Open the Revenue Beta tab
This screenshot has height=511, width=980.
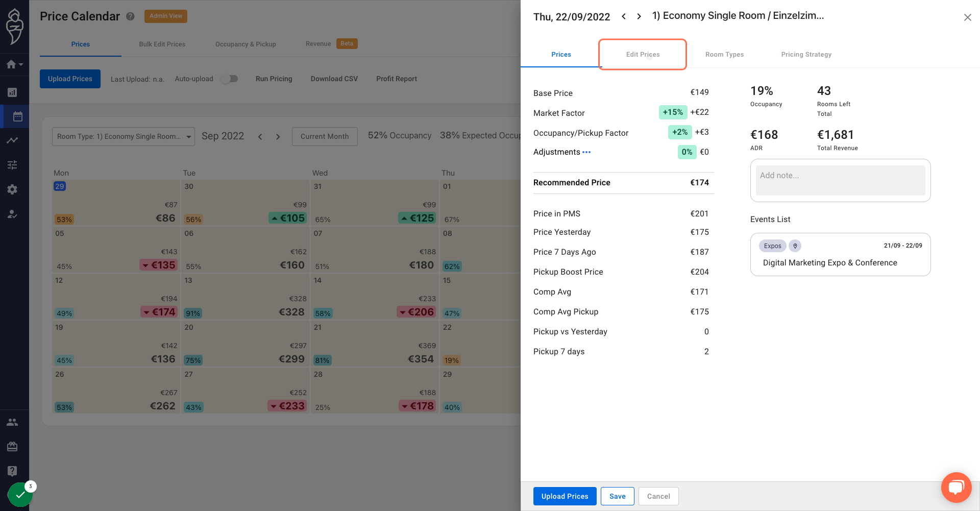point(331,43)
